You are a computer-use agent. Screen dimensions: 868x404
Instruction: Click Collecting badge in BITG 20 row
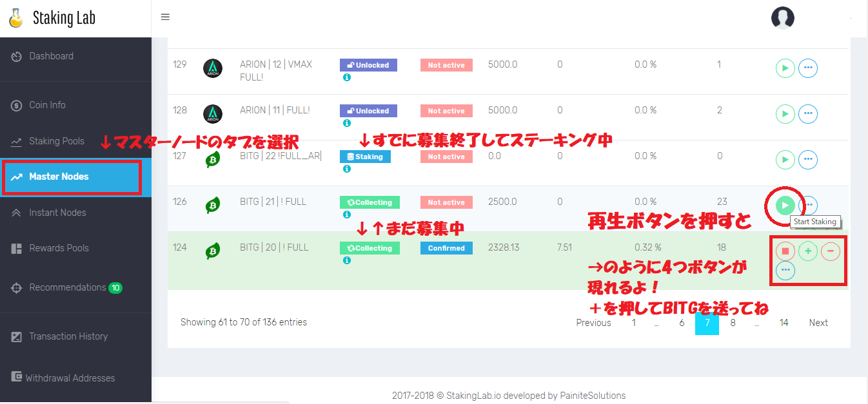coord(370,248)
